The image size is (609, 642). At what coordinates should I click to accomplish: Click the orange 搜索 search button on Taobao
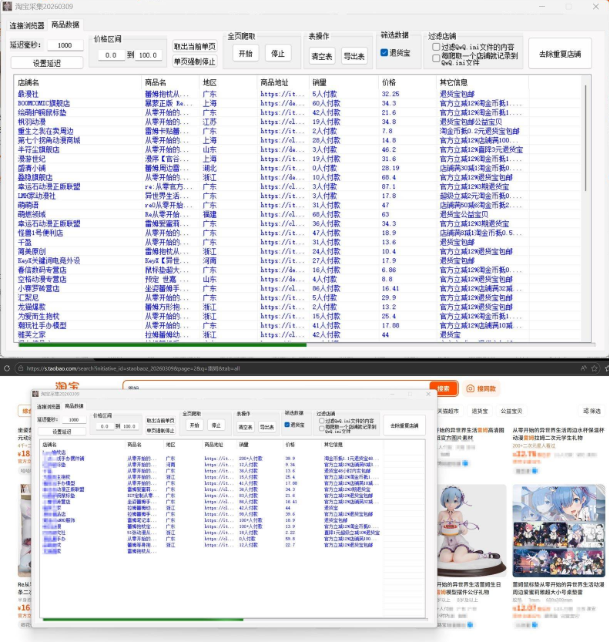click(443, 388)
